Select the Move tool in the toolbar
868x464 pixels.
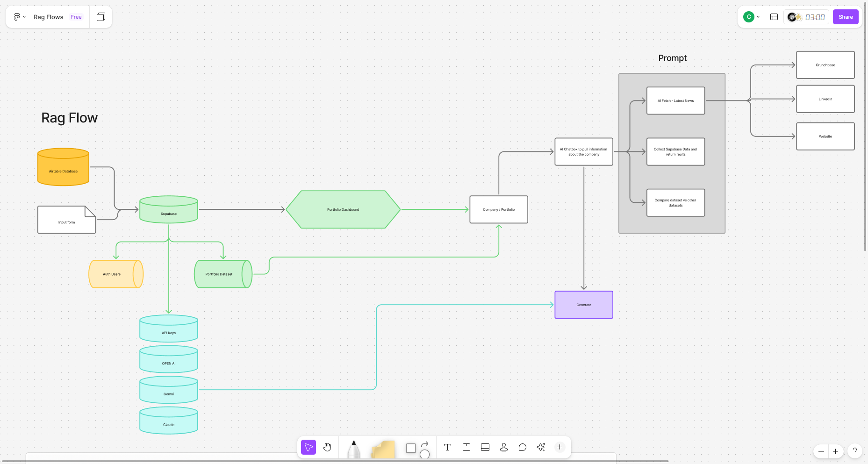click(308, 447)
